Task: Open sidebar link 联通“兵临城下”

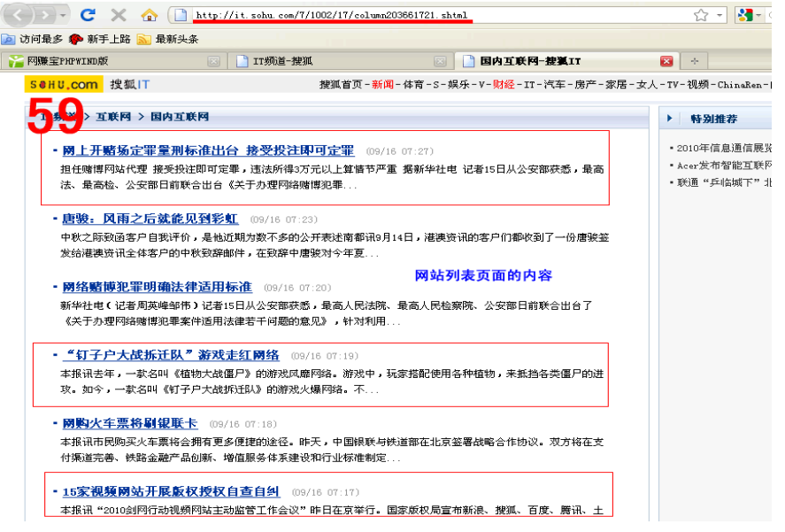Action: [x=724, y=182]
